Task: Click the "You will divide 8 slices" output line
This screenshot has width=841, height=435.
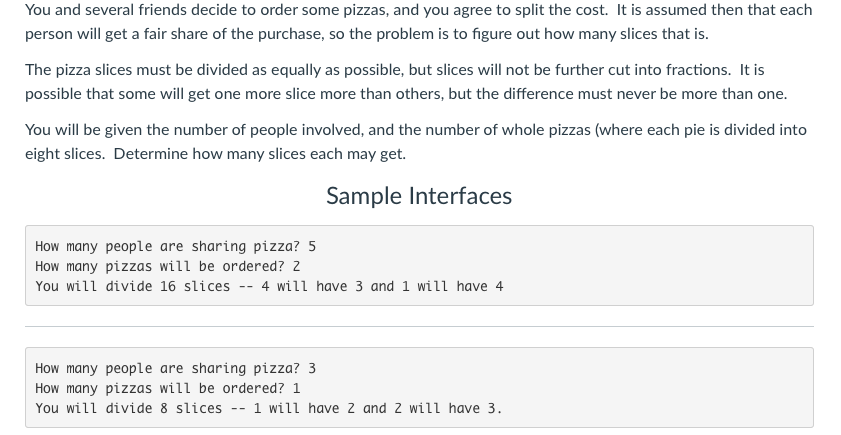Action: click(269, 408)
